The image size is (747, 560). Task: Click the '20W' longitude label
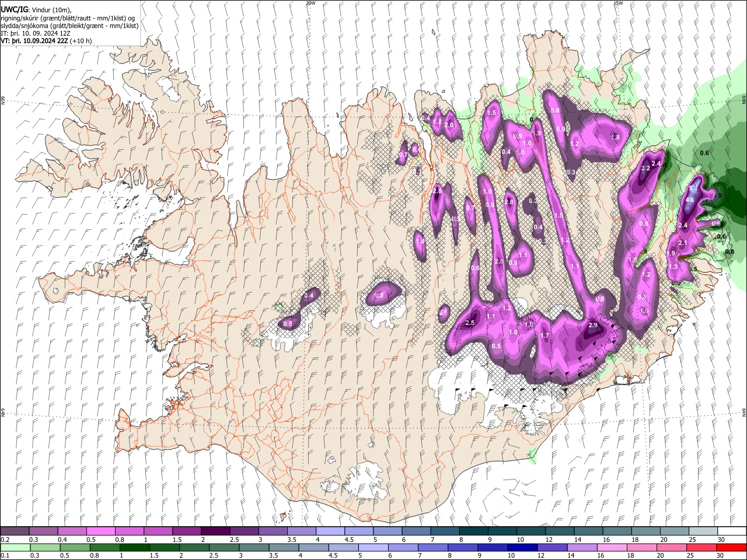pos(310,3)
